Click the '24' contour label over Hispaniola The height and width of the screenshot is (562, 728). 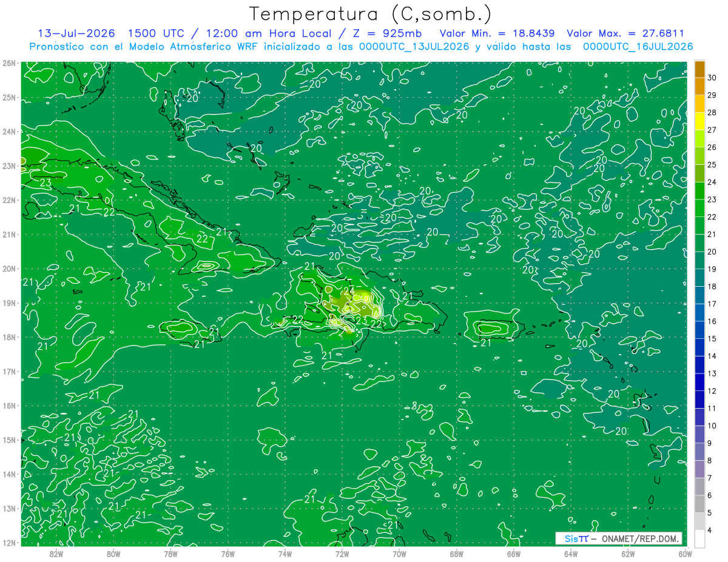349,291
